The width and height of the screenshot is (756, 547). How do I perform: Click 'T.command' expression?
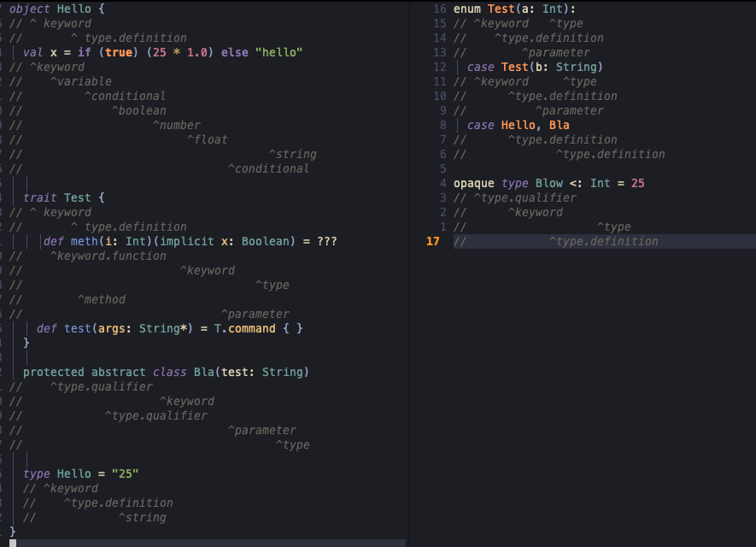(x=245, y=328)
